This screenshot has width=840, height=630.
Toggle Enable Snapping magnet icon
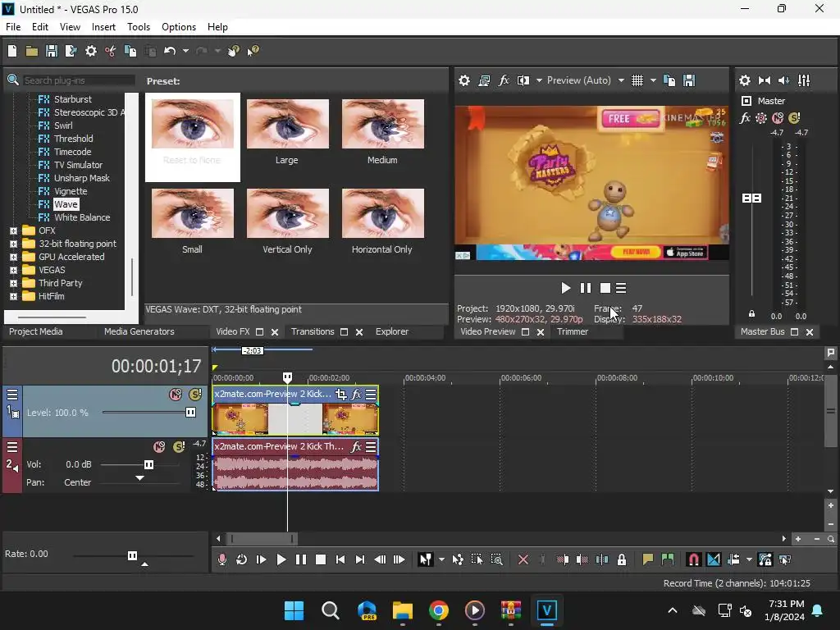pyautogui.click(x=693, y=559)
